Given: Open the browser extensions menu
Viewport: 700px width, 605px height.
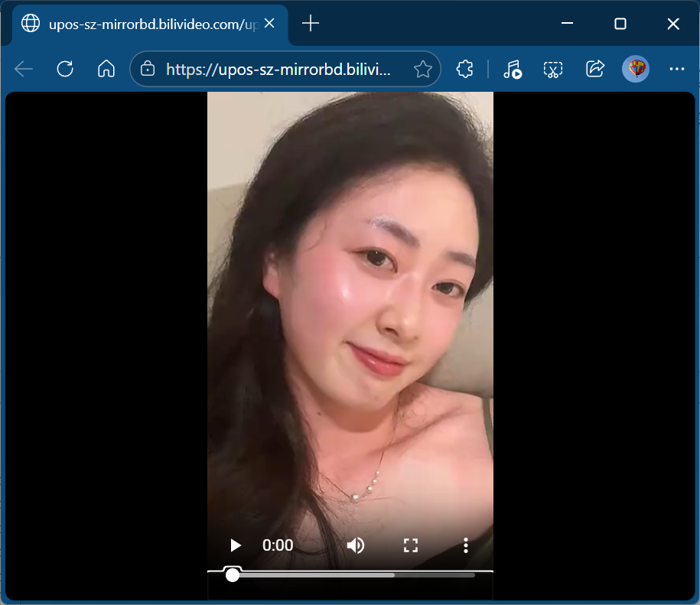Looking at the screenshot, I should coord(464,70).
